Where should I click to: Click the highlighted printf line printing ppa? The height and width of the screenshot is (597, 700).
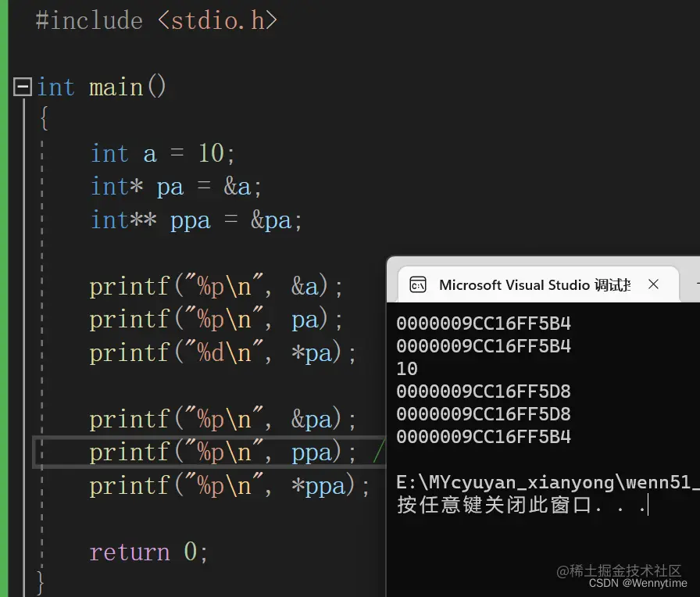[x=223, y=452]
